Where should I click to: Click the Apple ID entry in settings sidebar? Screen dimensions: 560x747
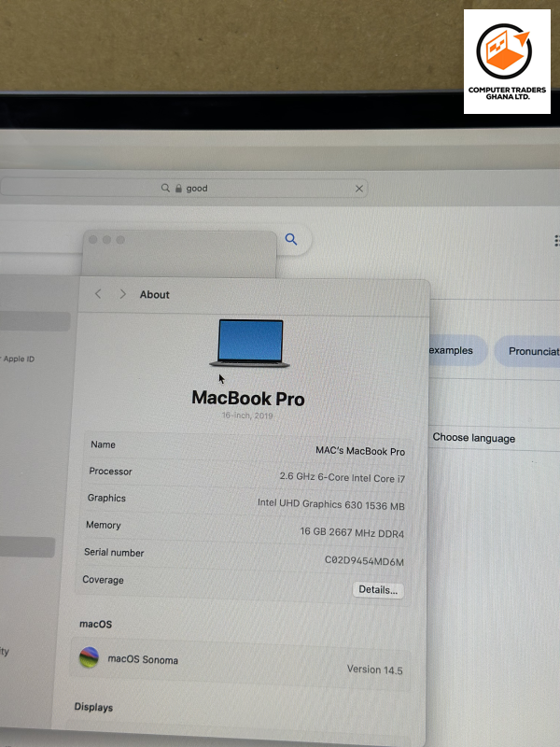click(18, 359)
